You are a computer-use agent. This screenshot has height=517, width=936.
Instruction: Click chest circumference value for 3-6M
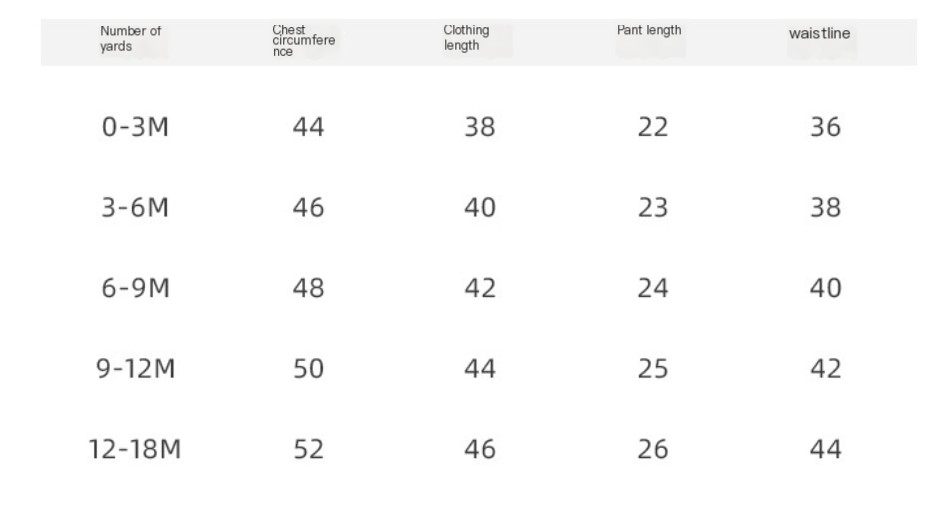pos(308,208)
